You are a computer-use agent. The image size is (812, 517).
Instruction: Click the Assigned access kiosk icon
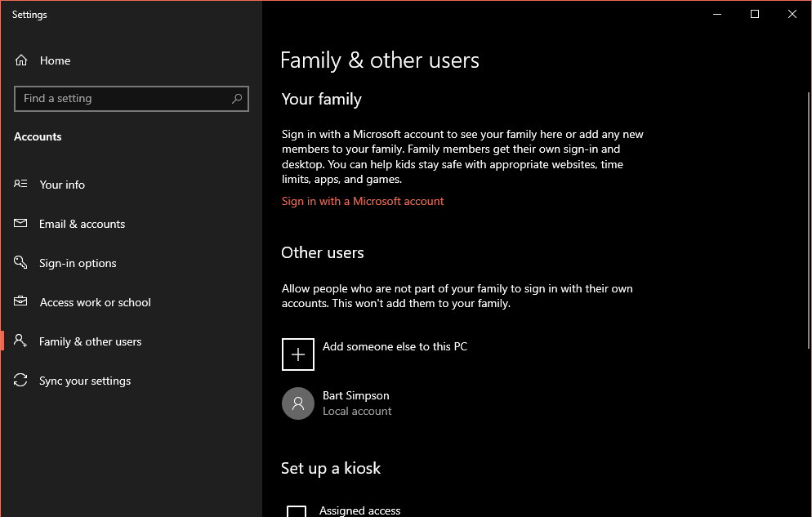pyautogui.click(x=297, y=512)
